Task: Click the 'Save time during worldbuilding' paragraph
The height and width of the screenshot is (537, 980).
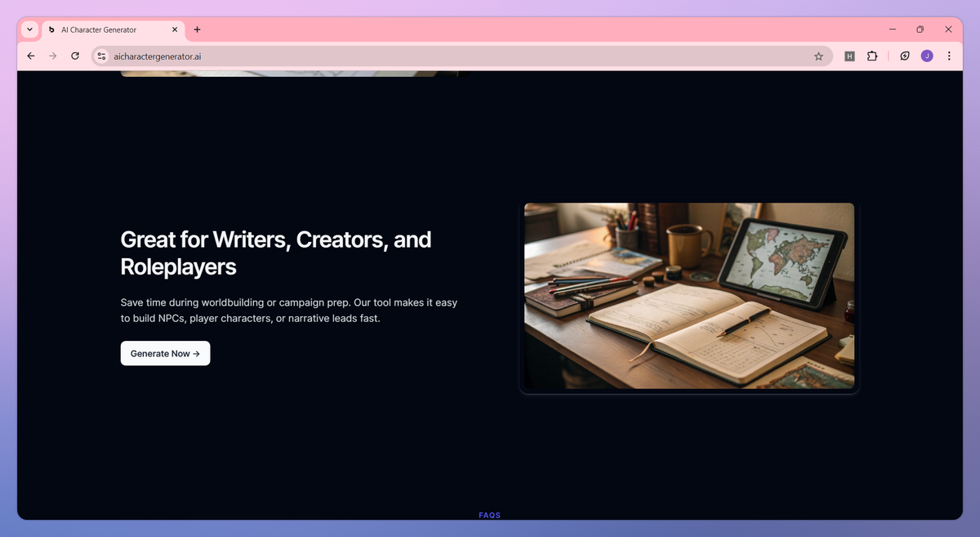Action: (289, 310)
